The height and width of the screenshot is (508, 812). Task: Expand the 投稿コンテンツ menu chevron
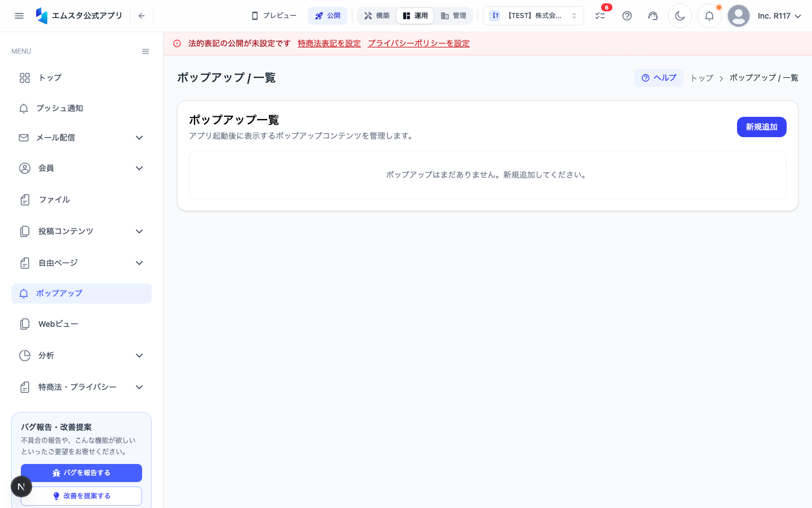click(x=139, y=231)
